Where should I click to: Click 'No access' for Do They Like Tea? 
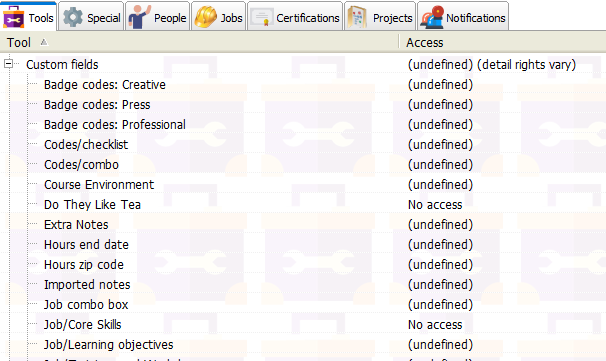pos(435,205)
